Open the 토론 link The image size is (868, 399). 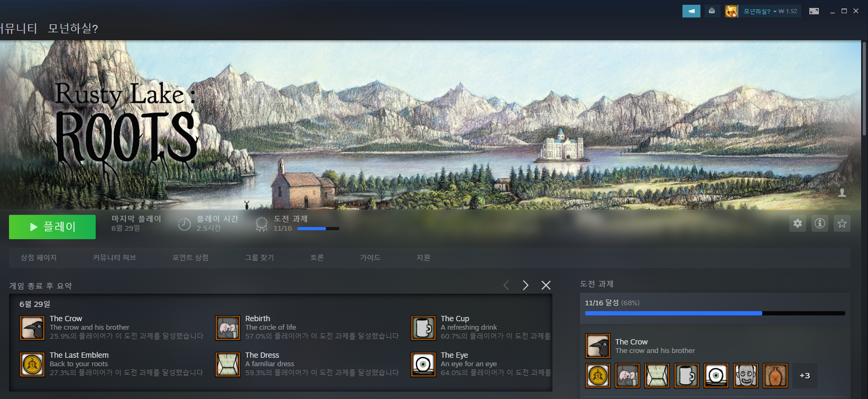(x=317, y=258)
